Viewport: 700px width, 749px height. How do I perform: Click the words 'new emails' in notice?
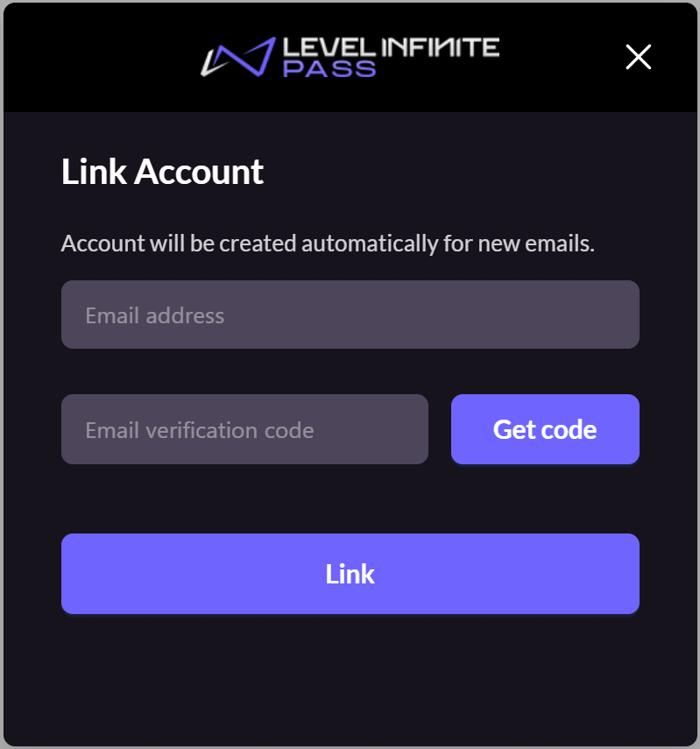(536, 244)
